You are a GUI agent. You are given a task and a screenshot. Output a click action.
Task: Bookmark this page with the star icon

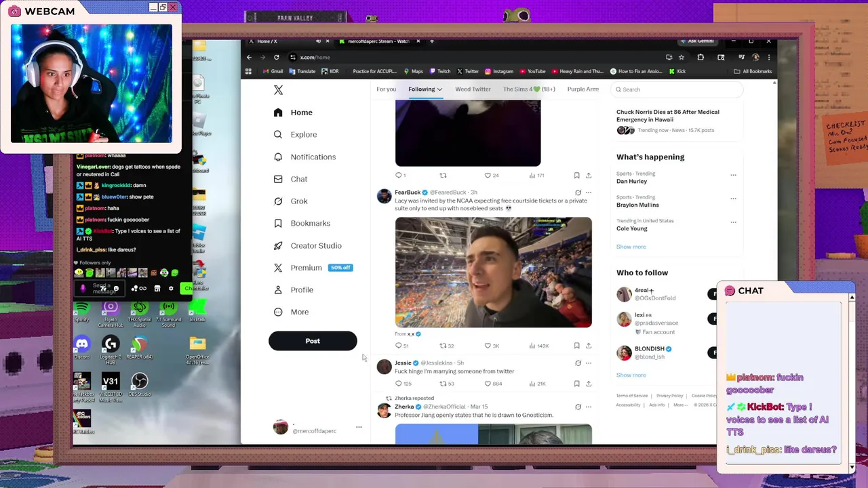(682, 57)
